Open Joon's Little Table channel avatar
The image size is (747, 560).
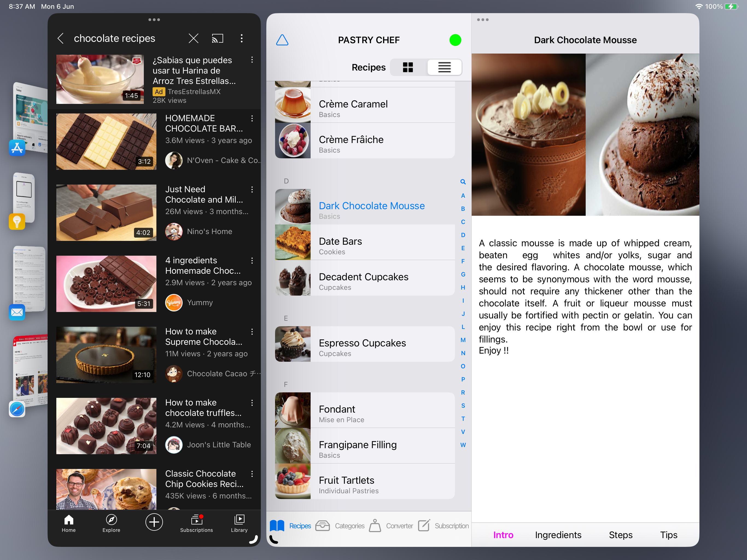[174, 445]
